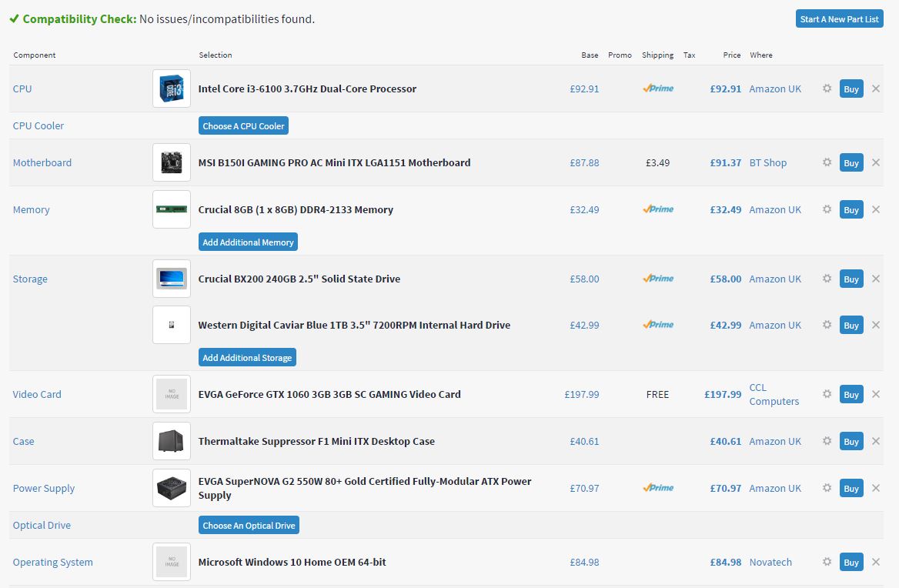
Task: Open the Crucial memory stick thumbnail
Action: pyautogui.click(x=172, y=209)
